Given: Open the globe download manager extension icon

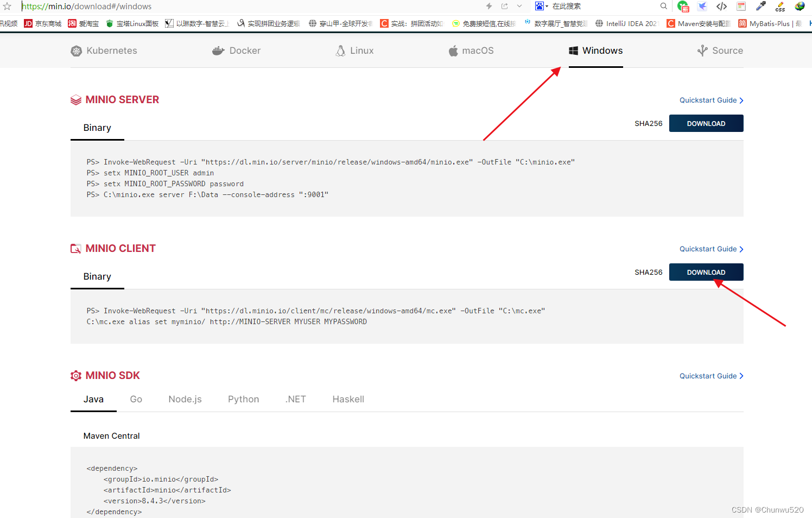Looking at the screenshot, I should pyautogui.click(x=800, y=7).
